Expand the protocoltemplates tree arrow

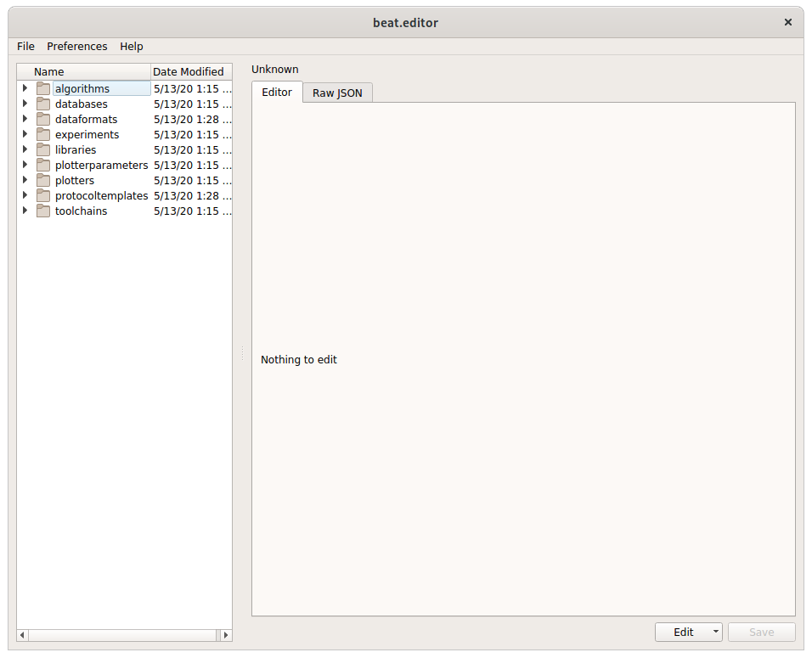[25, 195]
